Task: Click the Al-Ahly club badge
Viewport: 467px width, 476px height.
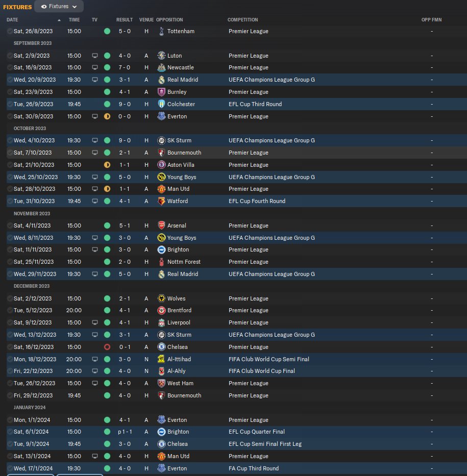Action: click(x=162, y=371)
